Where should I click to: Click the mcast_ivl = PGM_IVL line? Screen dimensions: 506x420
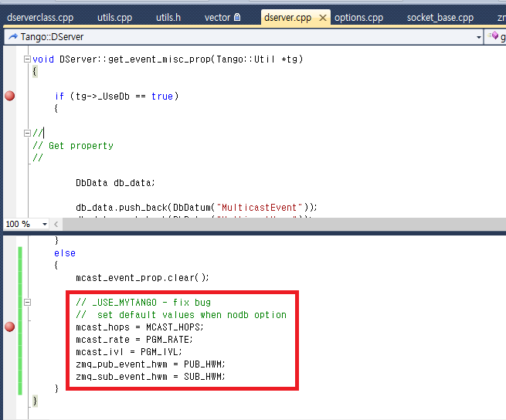click(x=129, y=352)
